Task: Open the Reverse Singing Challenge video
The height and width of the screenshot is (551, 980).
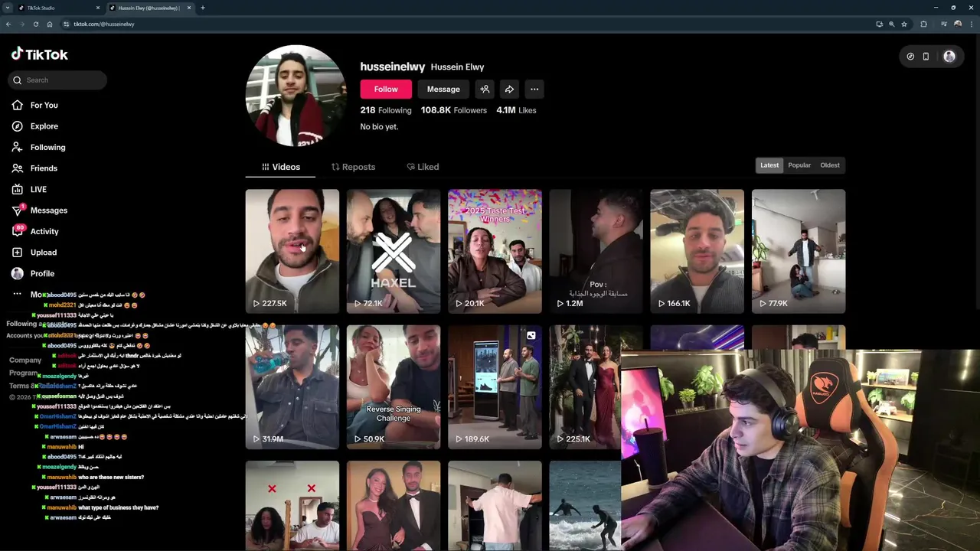Action: click(394, 386)
